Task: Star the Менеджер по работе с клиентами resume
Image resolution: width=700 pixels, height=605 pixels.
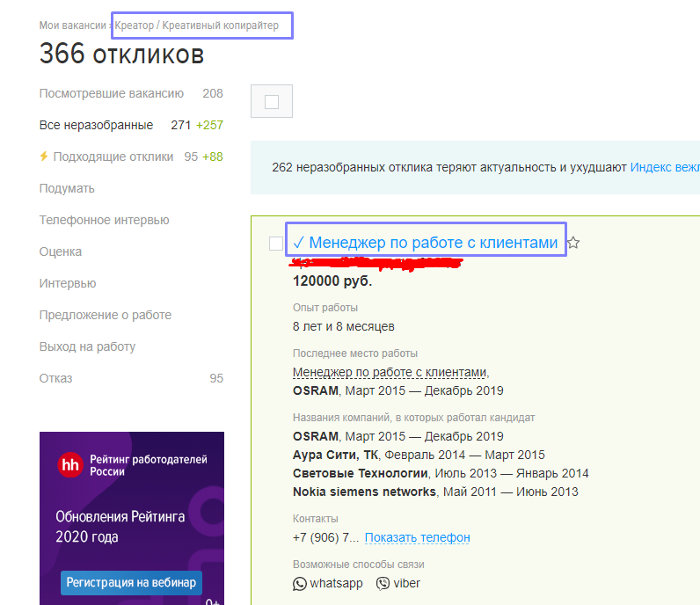Action: click(573, 243)
